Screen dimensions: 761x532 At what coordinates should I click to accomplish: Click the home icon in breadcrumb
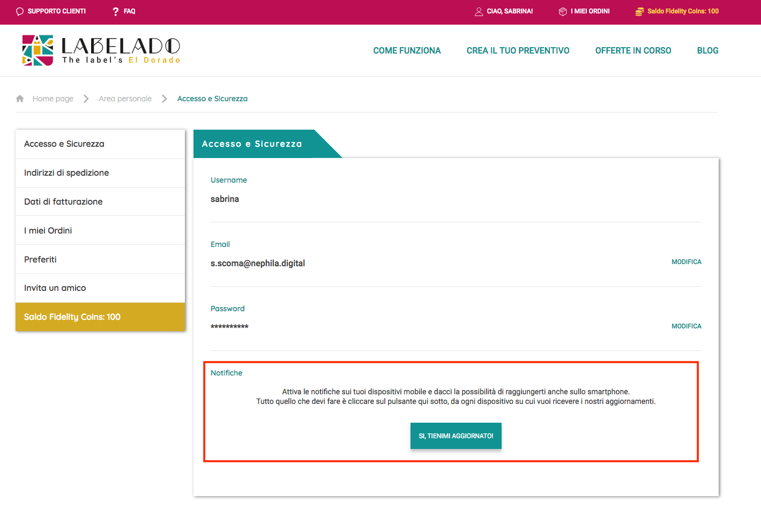click(x=20, y=99)
